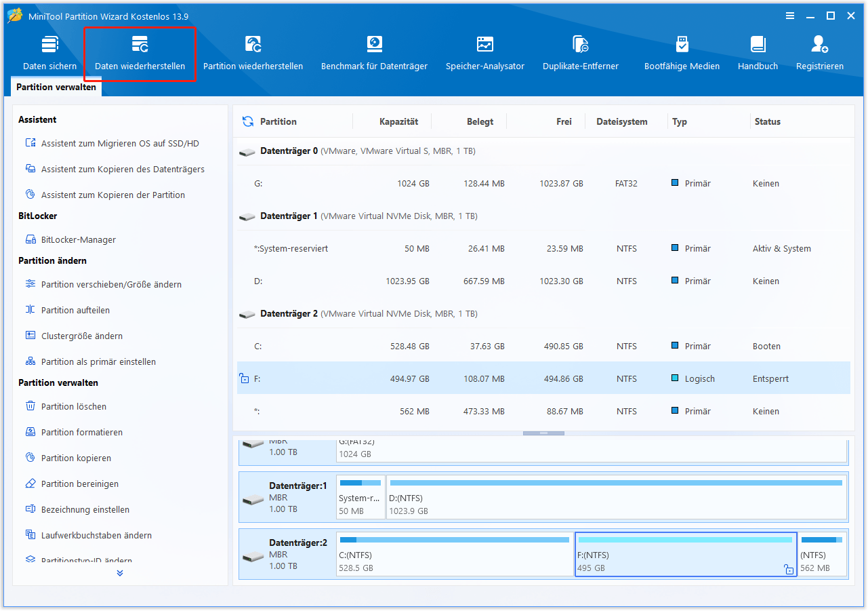The height and width of the screenshot is (611, 868).
Task: Choose Partition formatieren
Action: tap(74, 433)
